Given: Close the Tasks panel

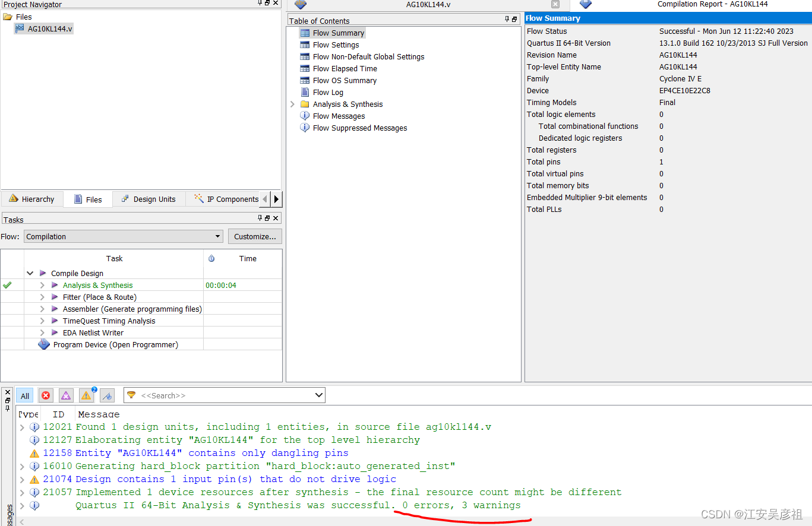Looking at the screenshot, I should point(276,218).
